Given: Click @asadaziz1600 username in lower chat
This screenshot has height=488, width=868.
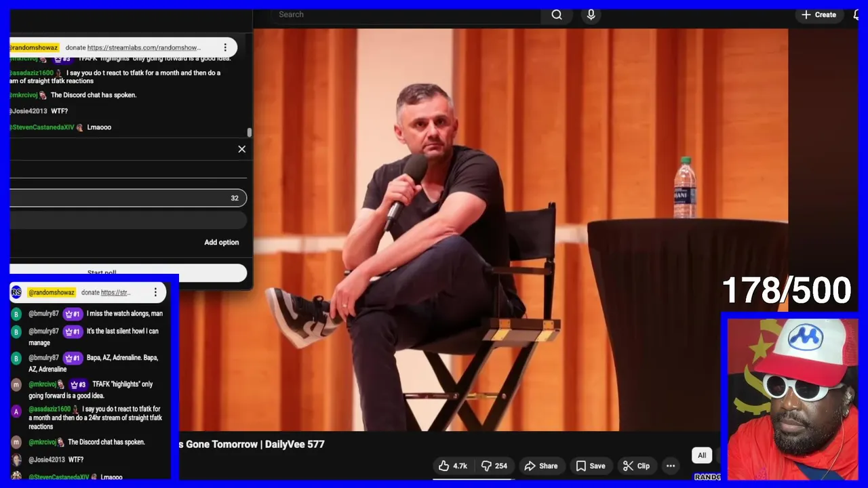Looking at the screenshot, I should (50, 409).
